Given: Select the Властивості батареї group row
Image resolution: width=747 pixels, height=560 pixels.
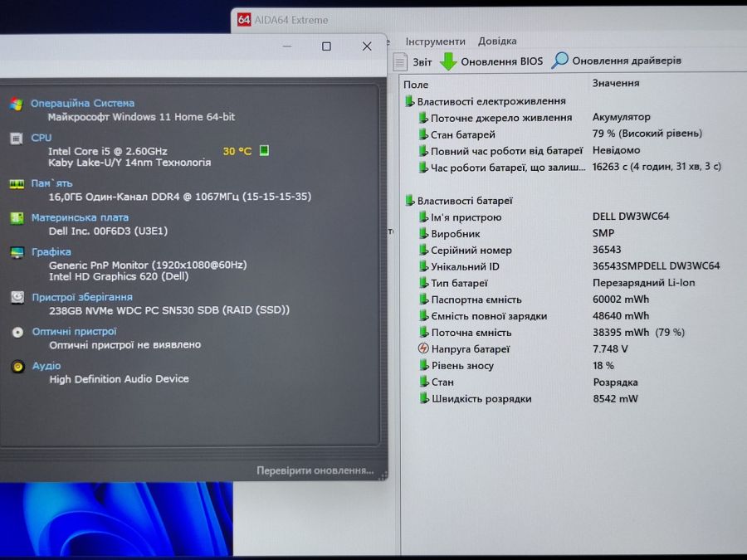Looking at the screenshot, I should pos(458,201).
